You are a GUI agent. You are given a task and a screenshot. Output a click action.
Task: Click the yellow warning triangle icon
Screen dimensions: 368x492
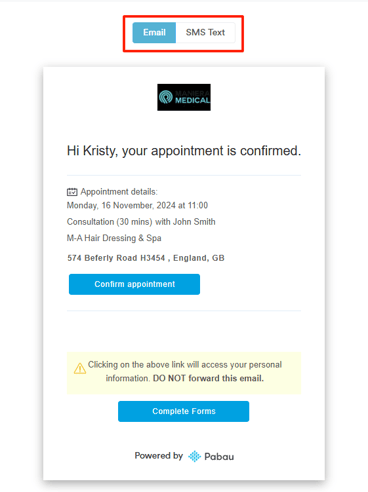80,368
